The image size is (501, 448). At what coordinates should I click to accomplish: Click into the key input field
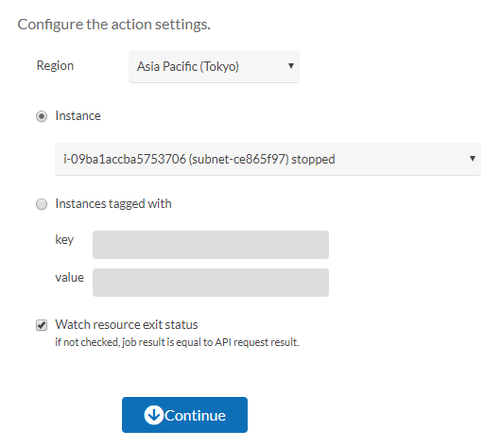(x=211, y=245)
